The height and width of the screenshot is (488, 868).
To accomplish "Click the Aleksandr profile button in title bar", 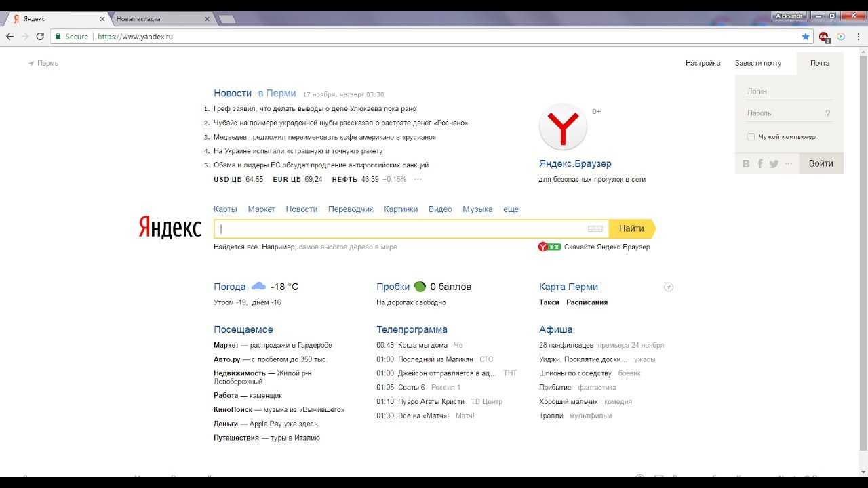I will click(789, 15).
